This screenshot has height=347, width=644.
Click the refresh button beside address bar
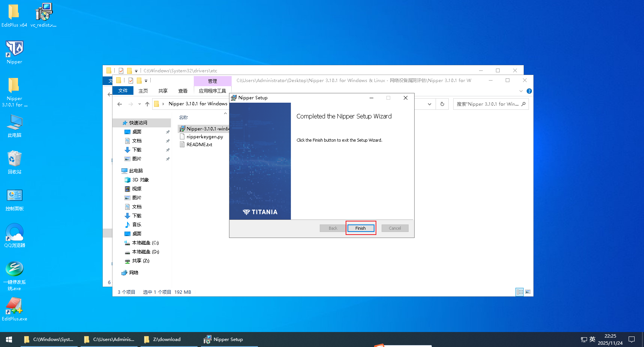point(442,104)
